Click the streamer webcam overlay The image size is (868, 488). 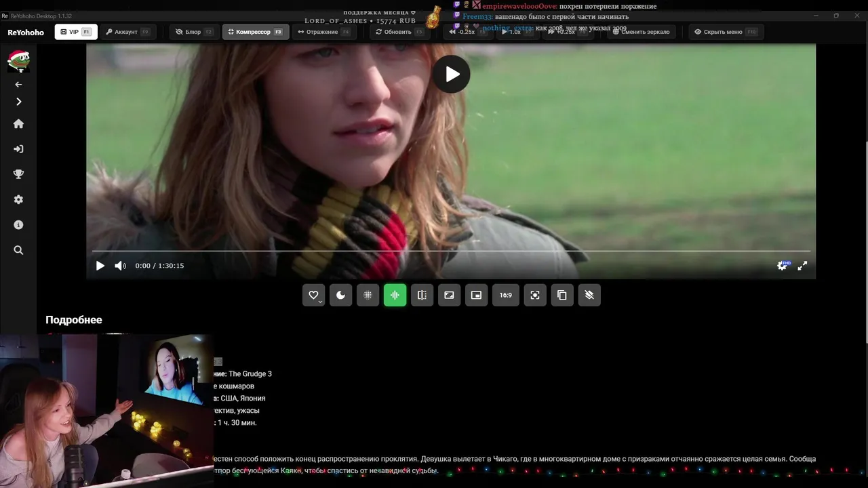pos(106,411)
